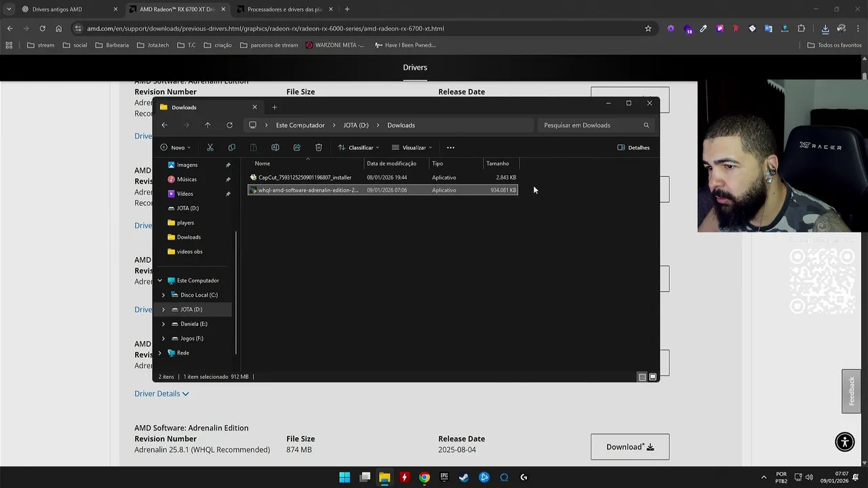This screenshot has height=488, width=868.
Task: Click the color picker eyedropper extension icon
Action: (703, 28)
